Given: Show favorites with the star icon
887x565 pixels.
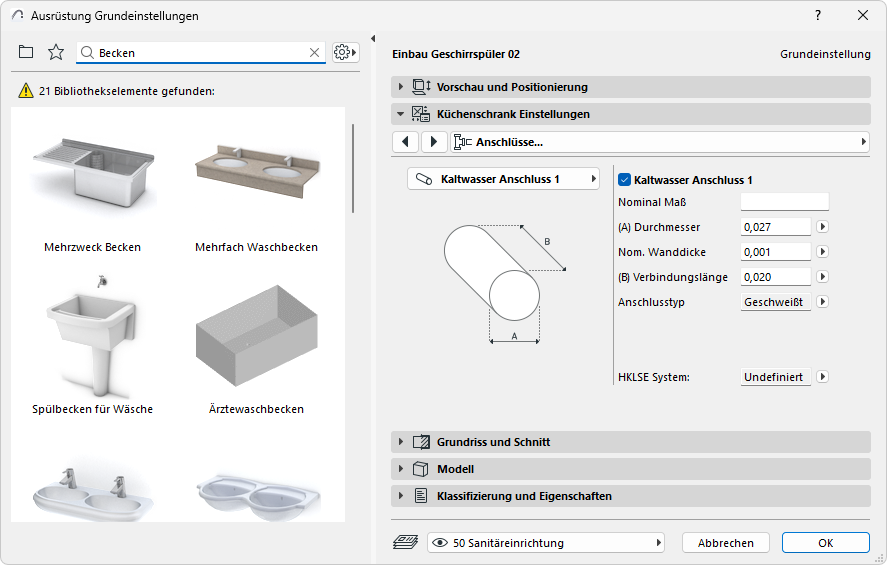Looking at the screenshot, I should [x=55, y=52].
